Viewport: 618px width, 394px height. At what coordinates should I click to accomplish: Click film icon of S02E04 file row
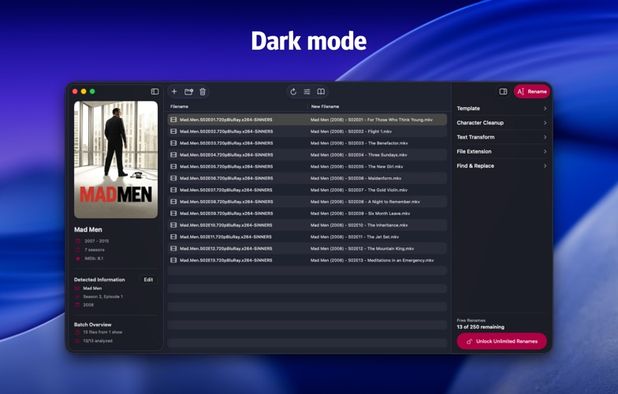(x=173, y=155)
